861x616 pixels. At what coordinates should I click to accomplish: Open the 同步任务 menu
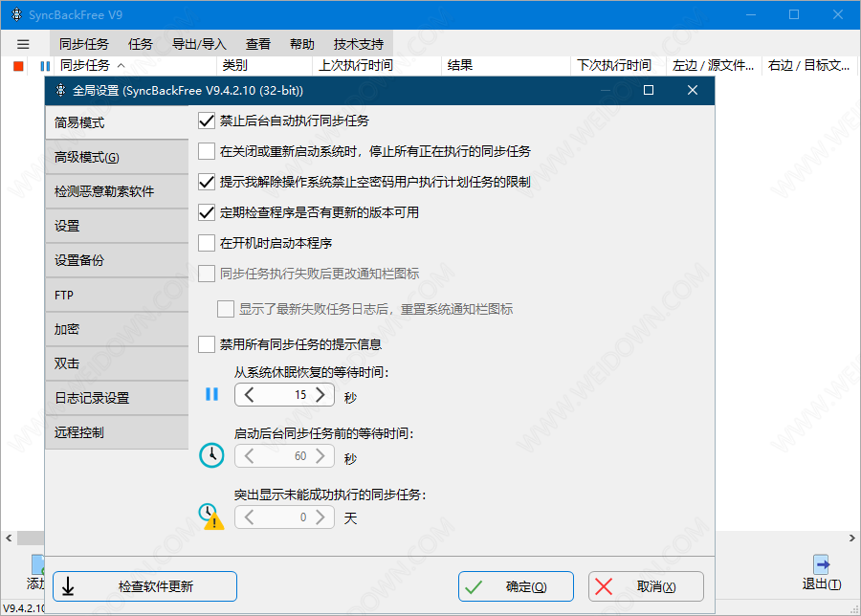[x=84, y=44]
